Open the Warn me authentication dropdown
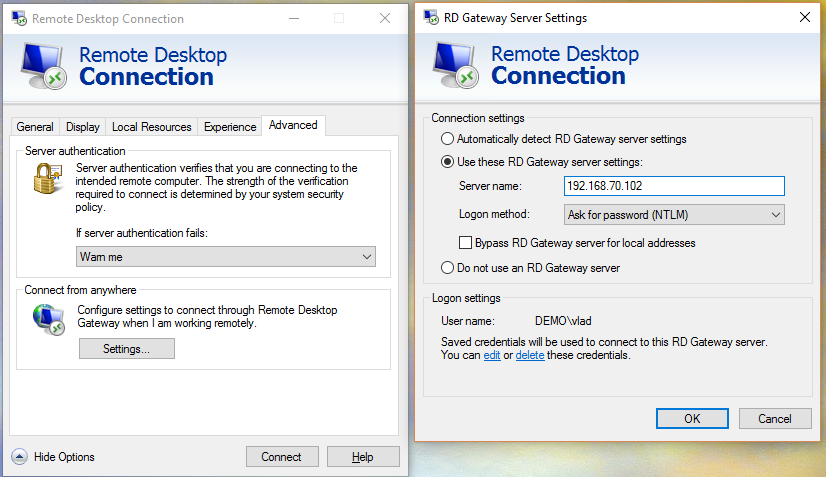 (x=225, y=257)
